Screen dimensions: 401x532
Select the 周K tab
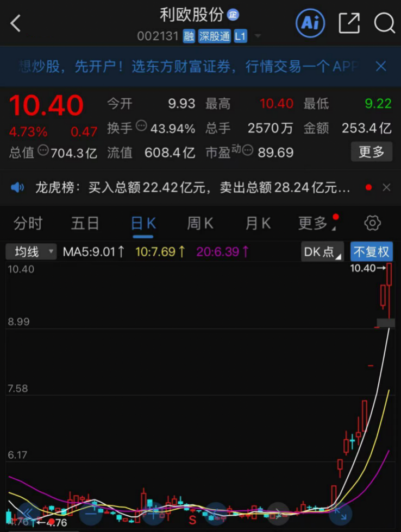200,223
